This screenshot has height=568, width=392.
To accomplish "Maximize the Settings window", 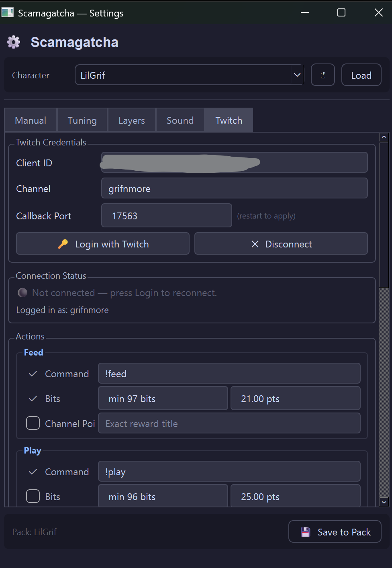I will [341, 12].
